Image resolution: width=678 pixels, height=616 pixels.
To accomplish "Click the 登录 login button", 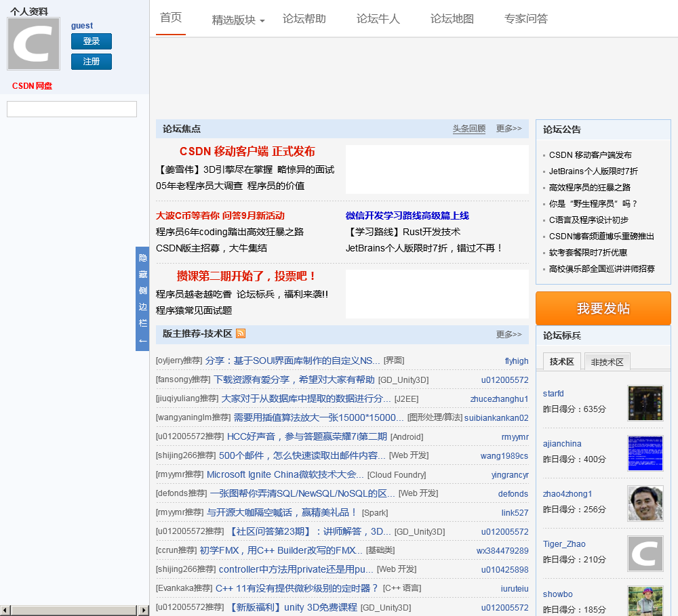I will 92,41.
